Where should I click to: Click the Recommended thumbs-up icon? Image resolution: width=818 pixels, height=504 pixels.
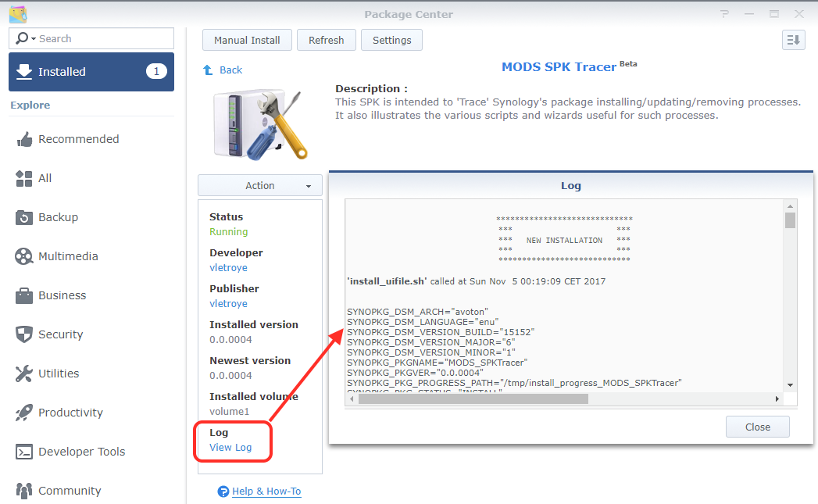pyautogui.click(x=24, y=139)
